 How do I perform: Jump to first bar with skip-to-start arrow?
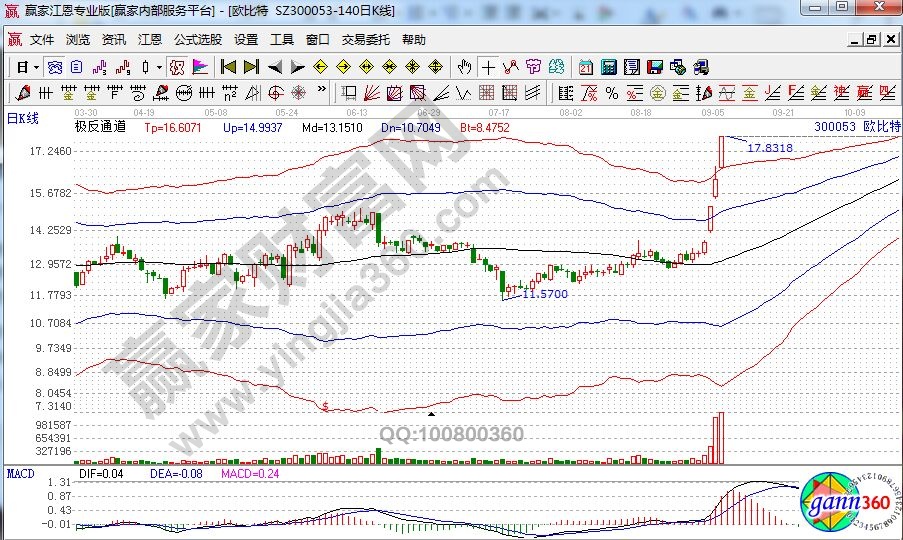228,67
